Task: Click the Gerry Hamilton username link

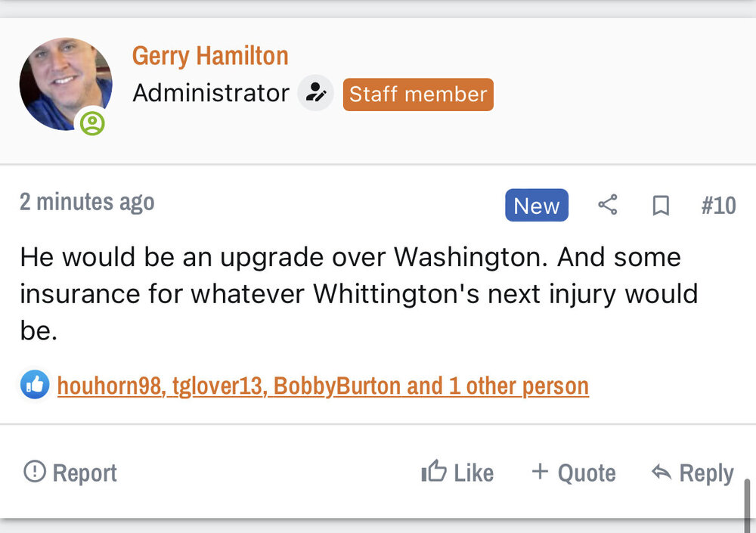Action: coord(210,56)
